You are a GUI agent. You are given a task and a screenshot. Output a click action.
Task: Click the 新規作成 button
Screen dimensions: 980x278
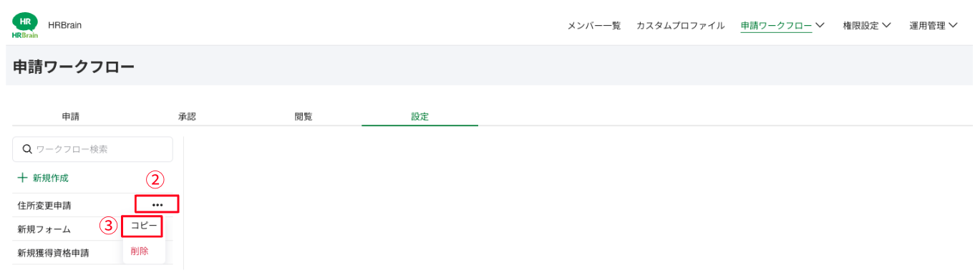tap(43, 178)
